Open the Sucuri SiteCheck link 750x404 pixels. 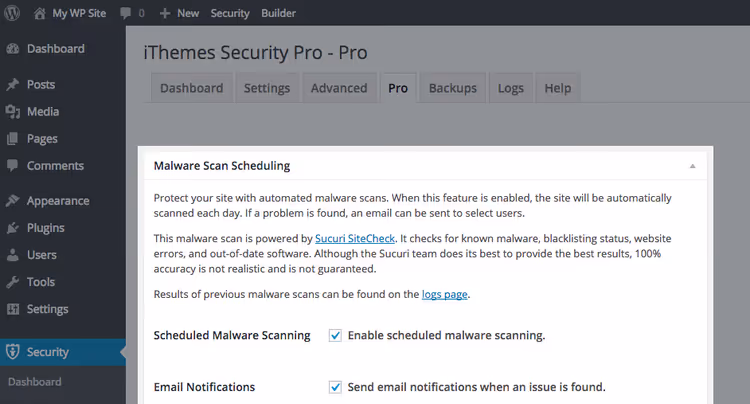[355, 239]
